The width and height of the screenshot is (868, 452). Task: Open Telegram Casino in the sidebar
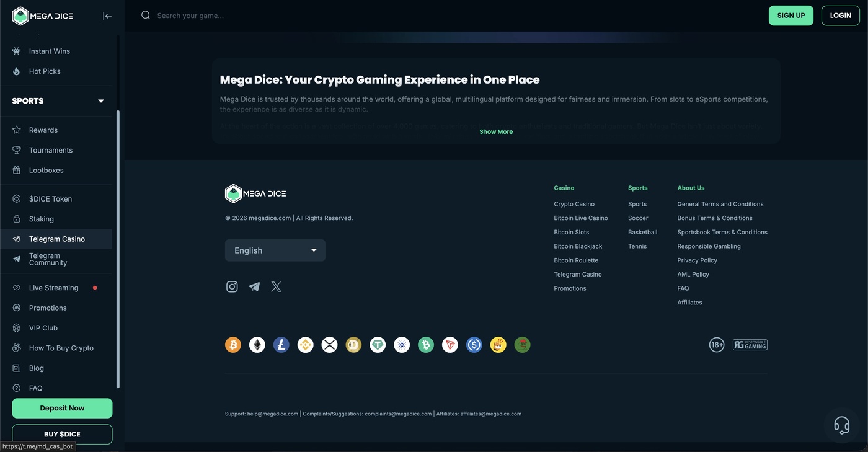point(56,239)
